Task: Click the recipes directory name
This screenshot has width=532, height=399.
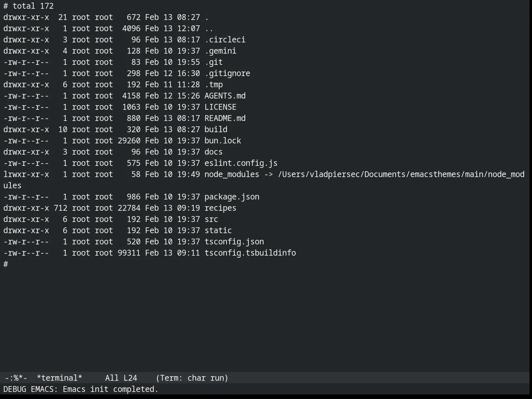Action: 220,208
